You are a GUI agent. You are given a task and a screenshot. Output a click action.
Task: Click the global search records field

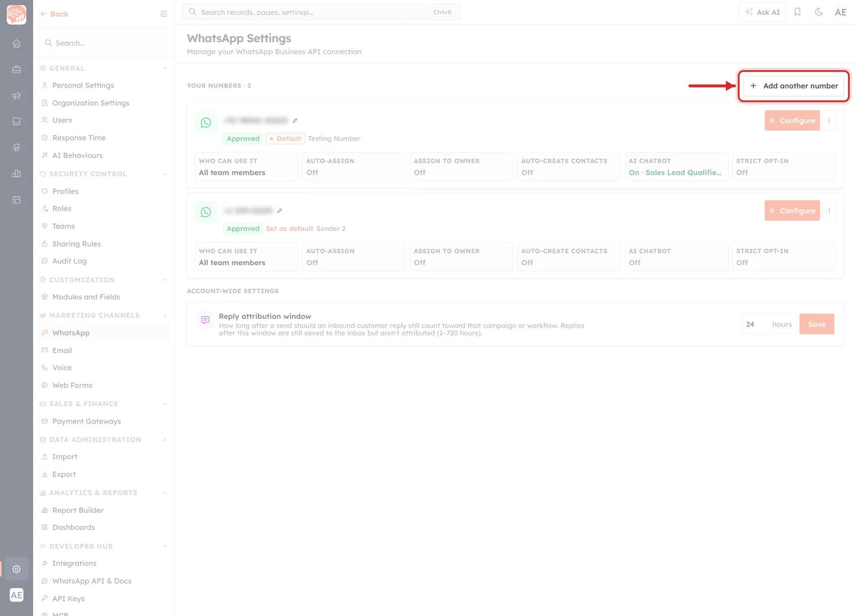tap(322, 12)
